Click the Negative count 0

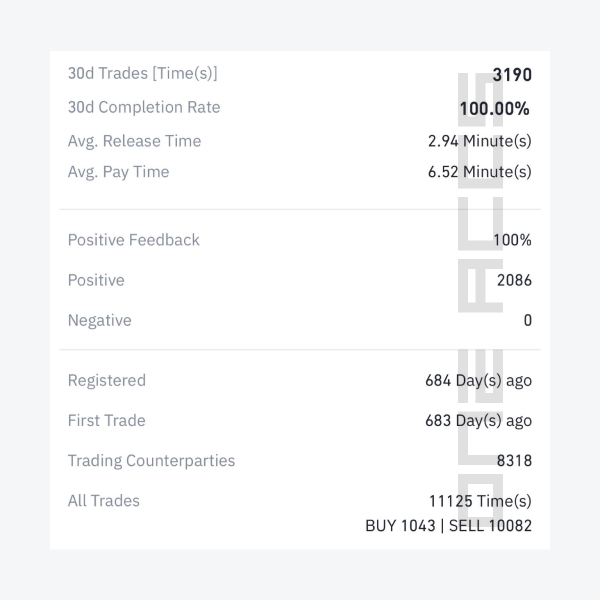tap(528, 320)
